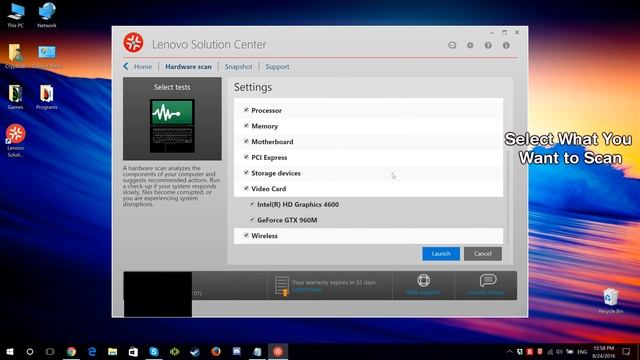Image resolution: width=640 pixels, height=360 pixels.
Task: Uncheck GeForce GTX 960M
Action: (x=252, y=220)
